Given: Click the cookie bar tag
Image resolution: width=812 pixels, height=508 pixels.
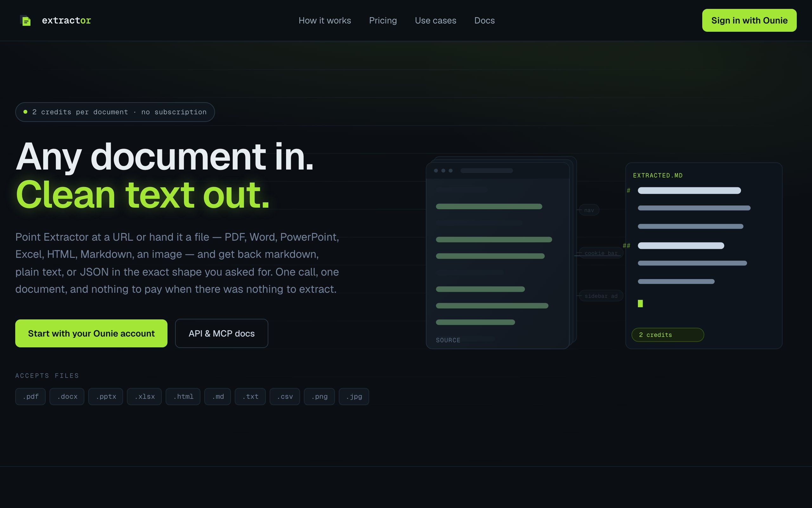Looking at the screenshot, I should tap(601, 253).
